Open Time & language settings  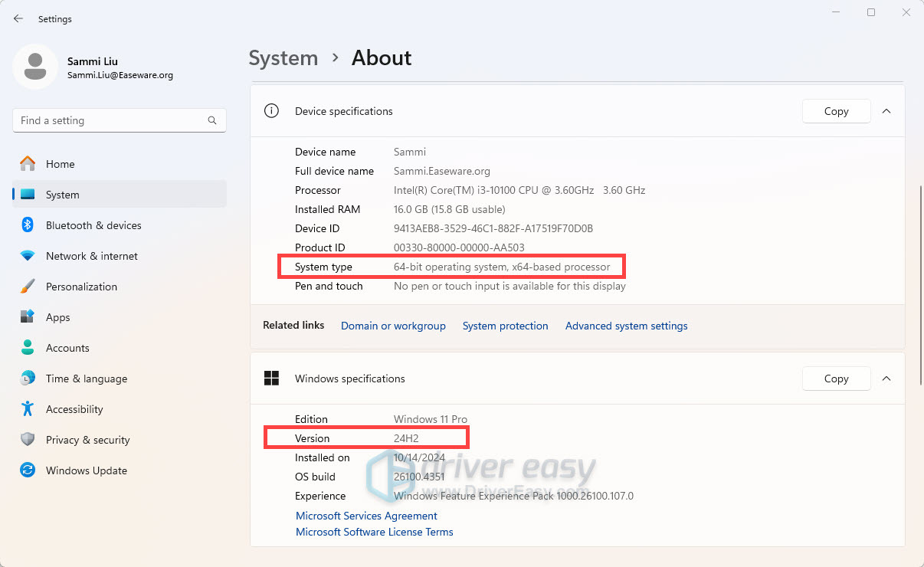[120, 379]
